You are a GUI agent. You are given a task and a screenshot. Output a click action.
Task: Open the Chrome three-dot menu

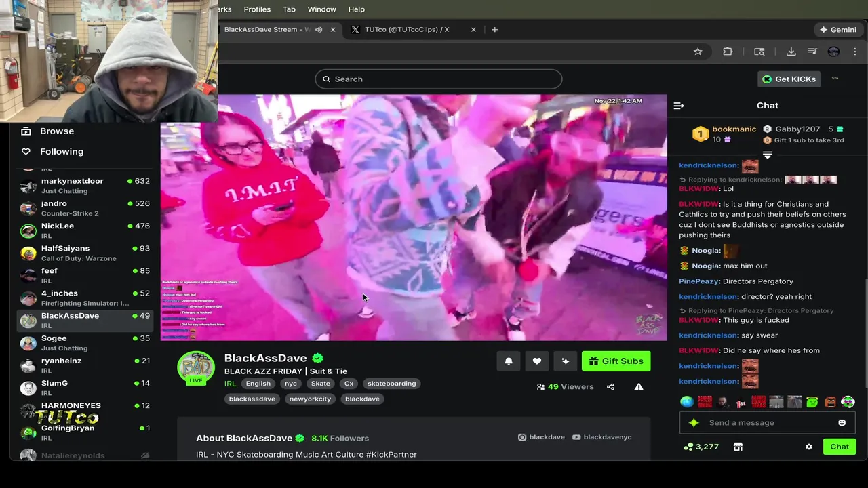(x=855, y=52)
